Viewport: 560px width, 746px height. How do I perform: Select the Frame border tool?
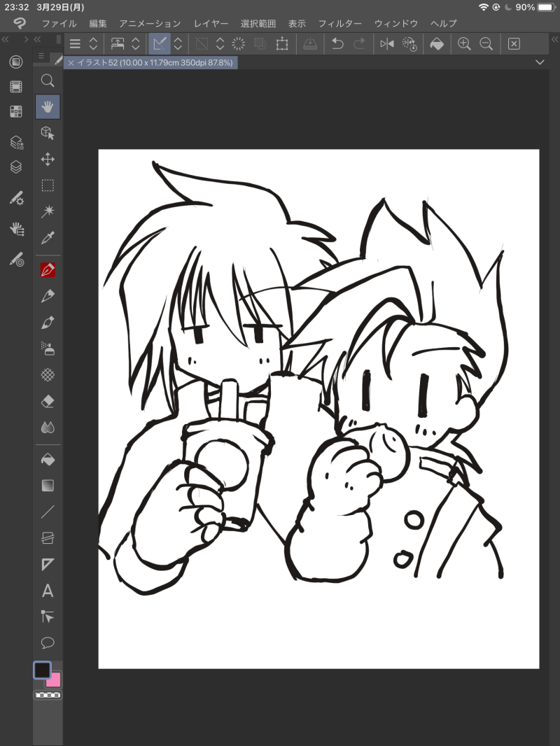coord(48,538)
